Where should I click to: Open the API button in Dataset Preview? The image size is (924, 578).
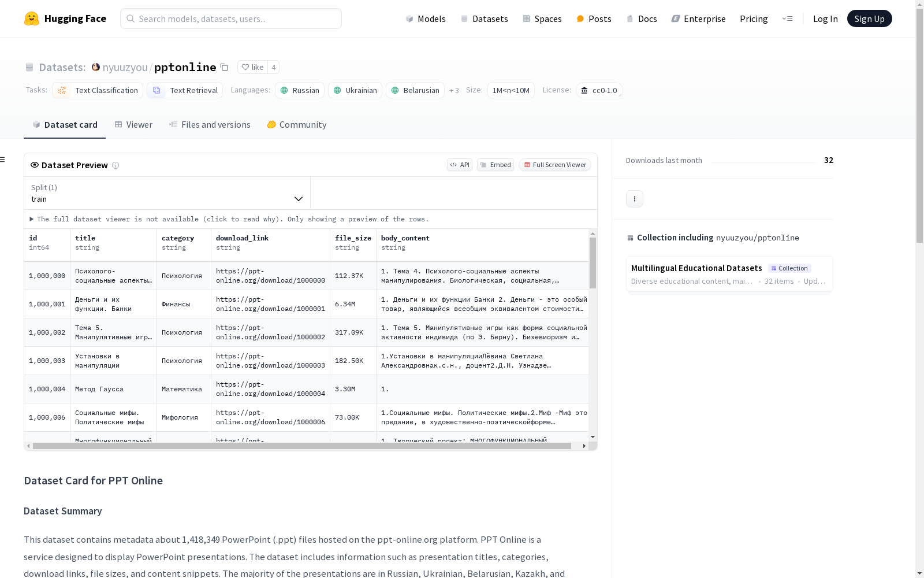pos(460,165)
